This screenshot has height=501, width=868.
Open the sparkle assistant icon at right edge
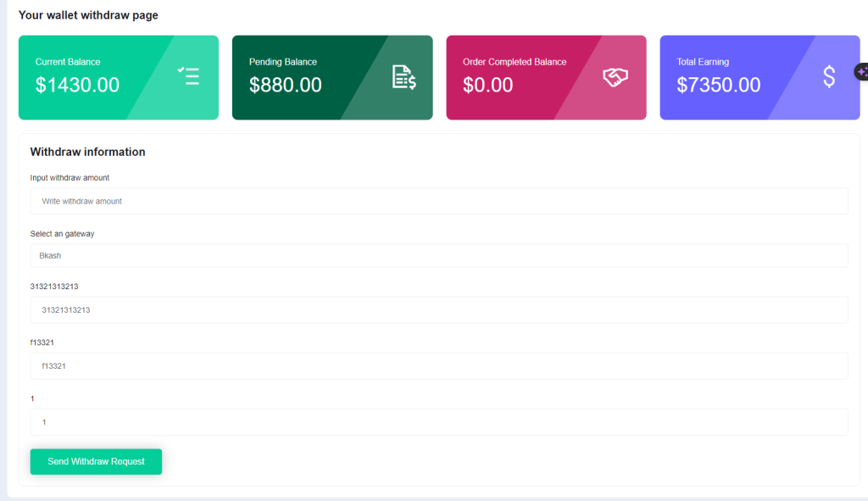[x=862, y=72]
